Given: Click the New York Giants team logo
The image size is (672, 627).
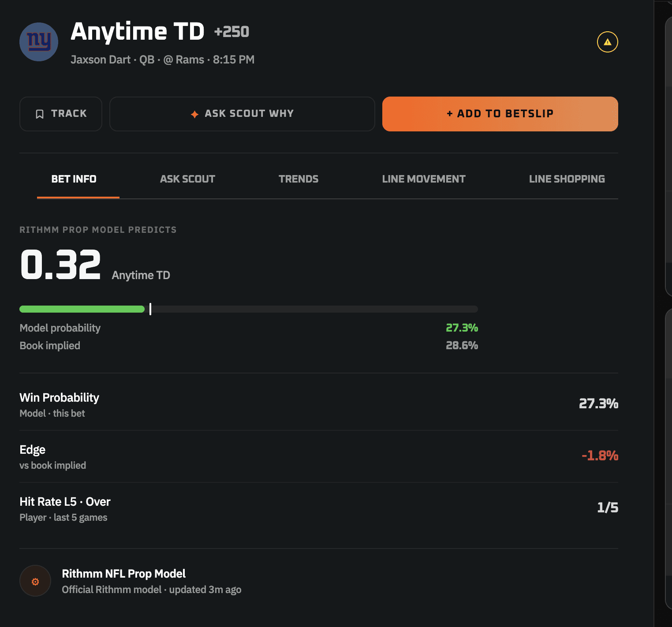Looking at the screenshot, I should (x=39, y=42).
